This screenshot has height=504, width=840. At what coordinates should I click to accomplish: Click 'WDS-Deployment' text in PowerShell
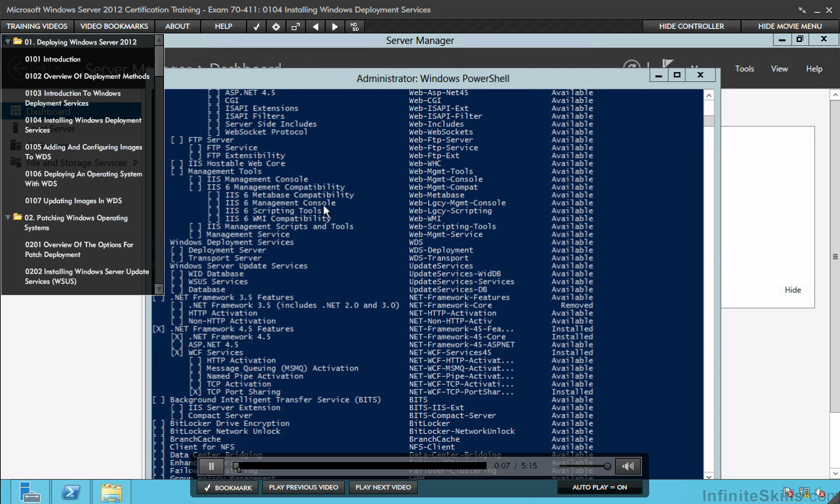click(x=441, y=250)
